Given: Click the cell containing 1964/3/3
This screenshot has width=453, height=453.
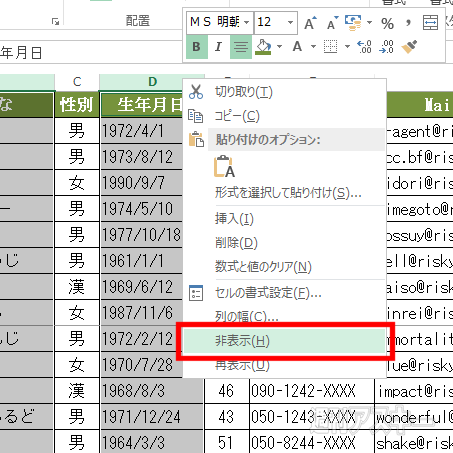Looking at the screenshot, I should (152, 442).
